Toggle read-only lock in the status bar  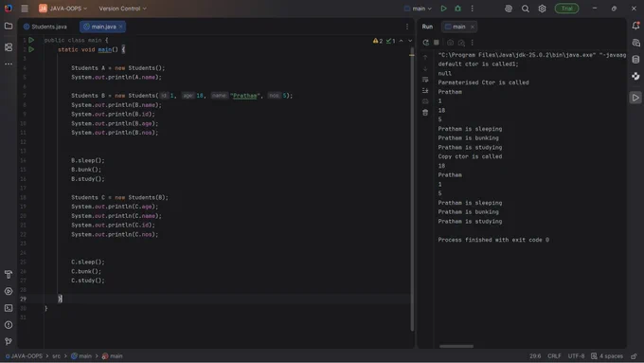pyautogui.click(x=635, y=356)
